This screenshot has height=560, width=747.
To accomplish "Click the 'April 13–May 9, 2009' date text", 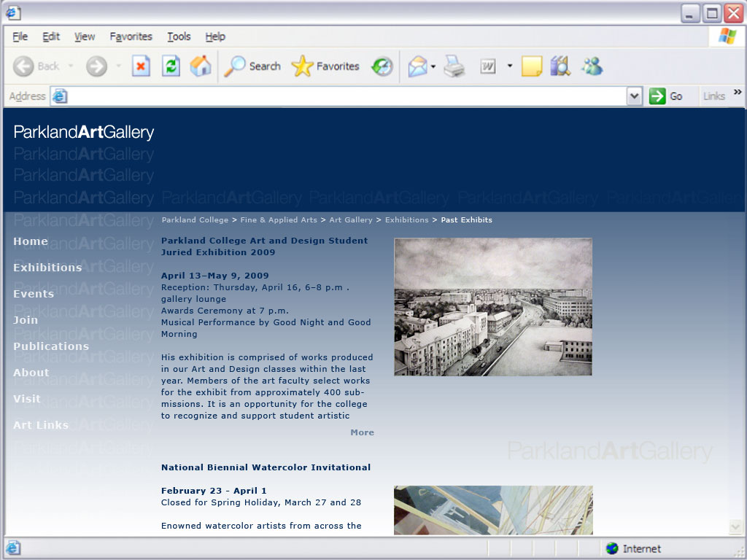I will [x=215, y=276].
